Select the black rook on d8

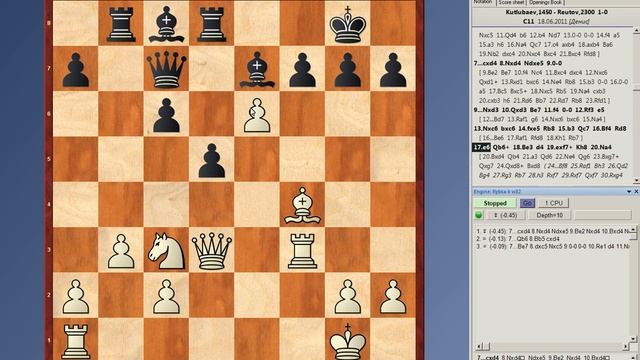(x=211, y=24)
